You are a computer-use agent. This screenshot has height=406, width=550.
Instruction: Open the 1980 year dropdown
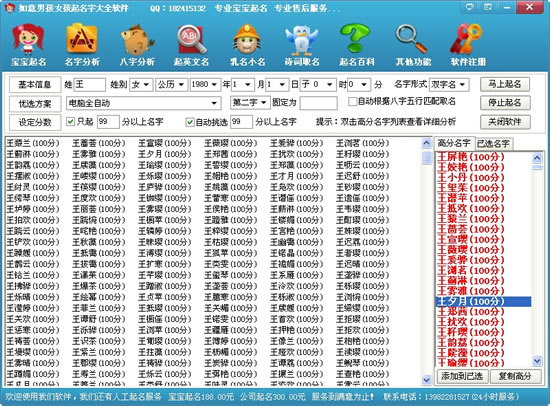205,85
